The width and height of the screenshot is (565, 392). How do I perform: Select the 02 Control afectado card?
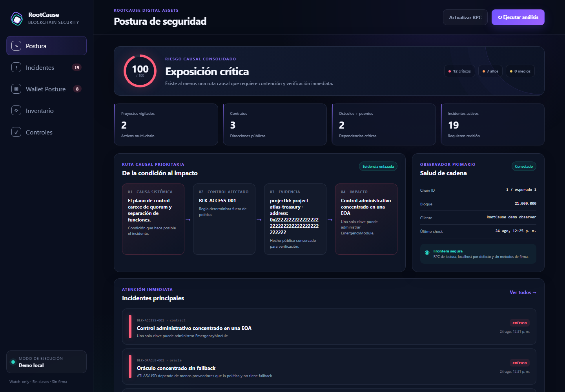[x=224, y=219]
